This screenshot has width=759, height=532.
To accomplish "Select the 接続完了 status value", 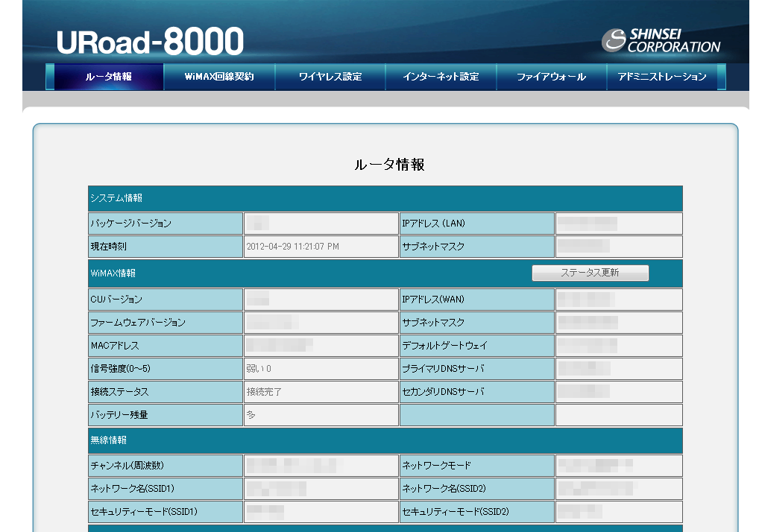I will pyautogui.click(x=264, y=392).
